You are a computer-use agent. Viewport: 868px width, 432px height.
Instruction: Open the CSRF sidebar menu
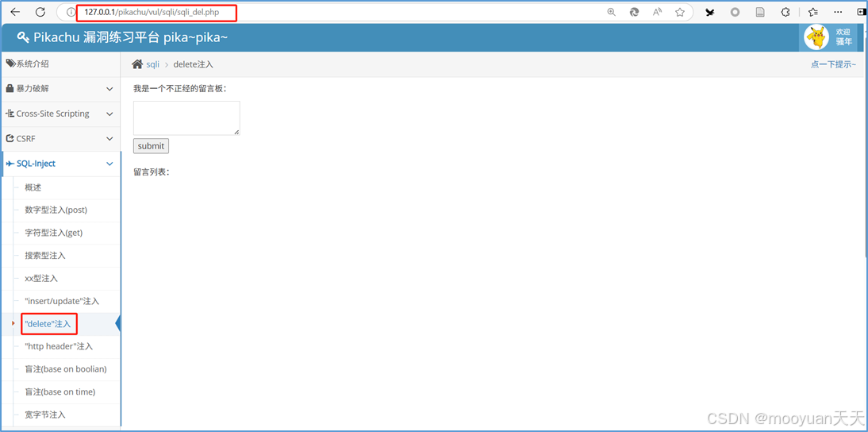[60, 138]
